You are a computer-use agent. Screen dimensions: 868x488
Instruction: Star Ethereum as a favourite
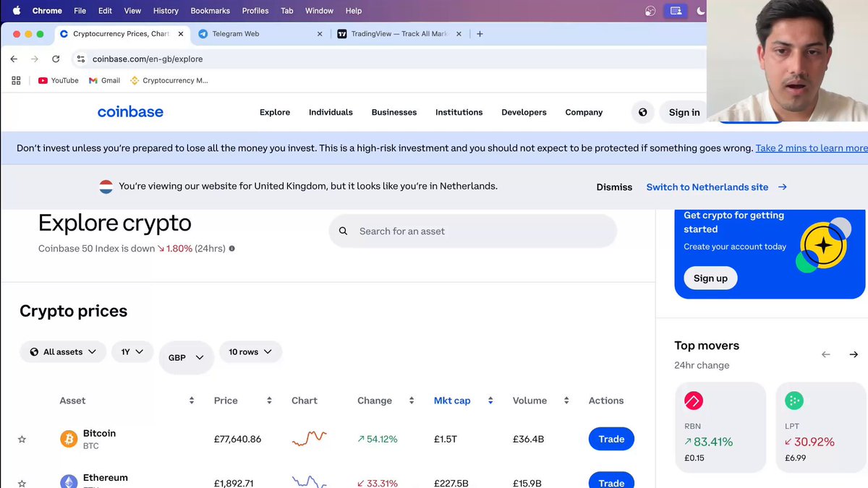tap(22, 483)
